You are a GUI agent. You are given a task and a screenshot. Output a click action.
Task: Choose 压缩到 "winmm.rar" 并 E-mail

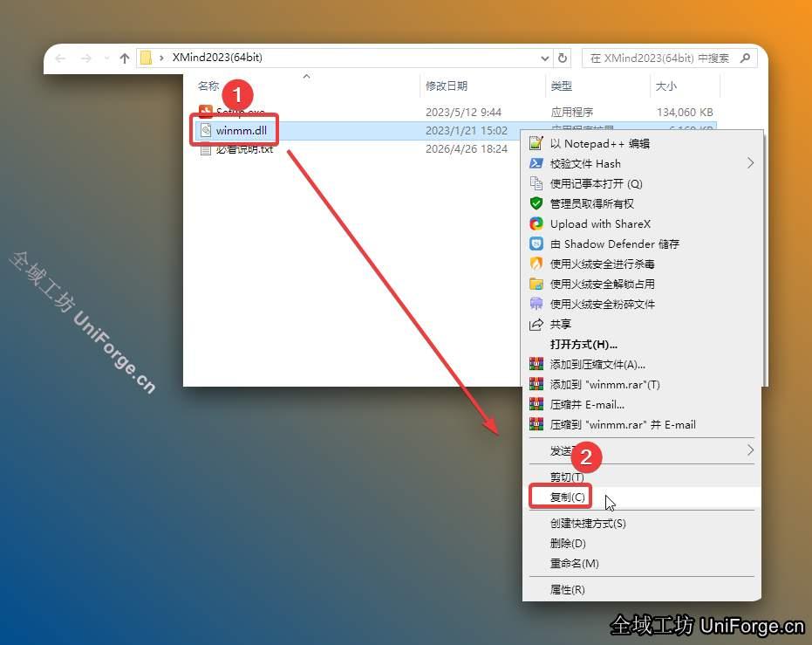(642, 425)
